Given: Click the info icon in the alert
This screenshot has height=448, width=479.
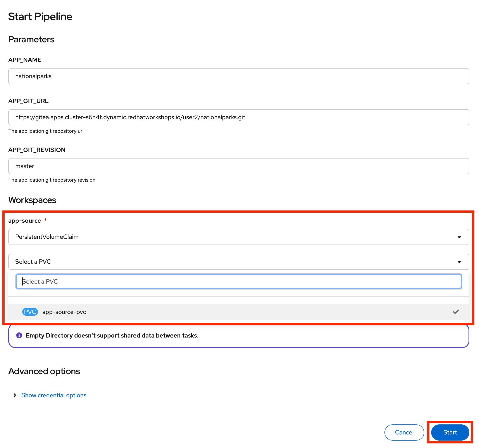Looking at the screenshot, I should (19, 335).
